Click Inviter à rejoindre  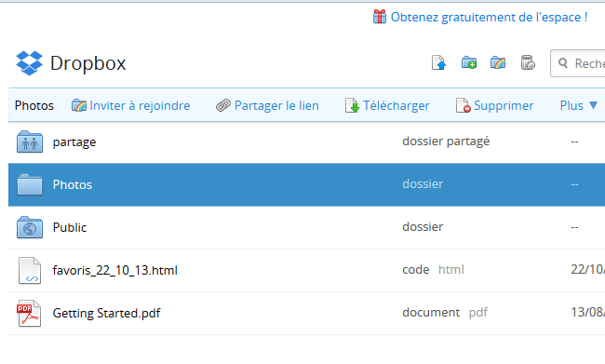(131, 105)
